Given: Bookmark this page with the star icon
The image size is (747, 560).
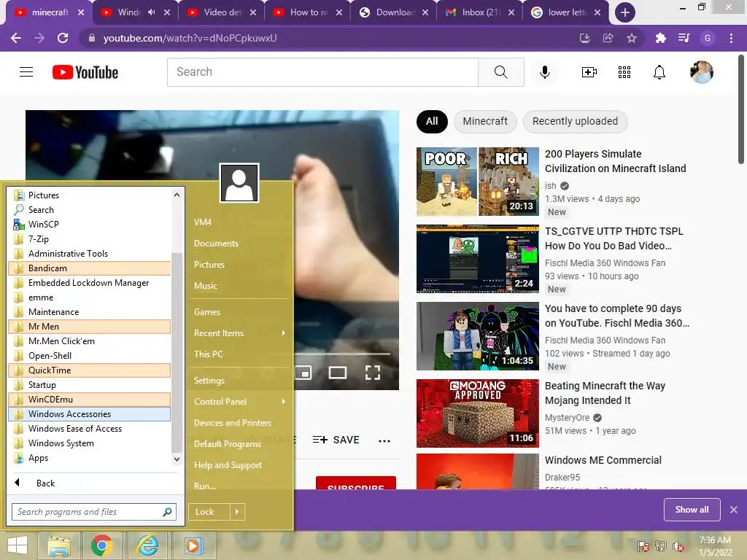Looking at the screenshot, I should (631, 38).
